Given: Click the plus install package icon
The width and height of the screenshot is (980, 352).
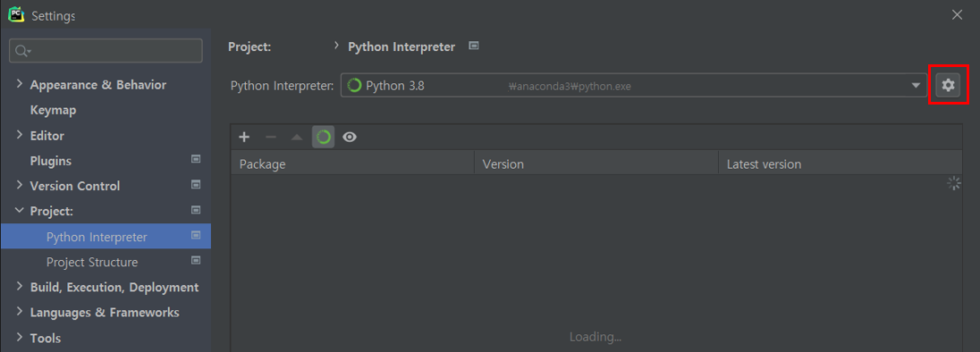Looking at the screenshot, I should [x=244, y=138].
